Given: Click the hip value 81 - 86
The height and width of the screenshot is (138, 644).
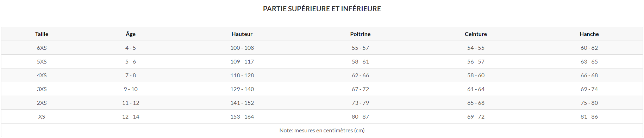Looking at the screenshot, I should click(x=589, y=117).
